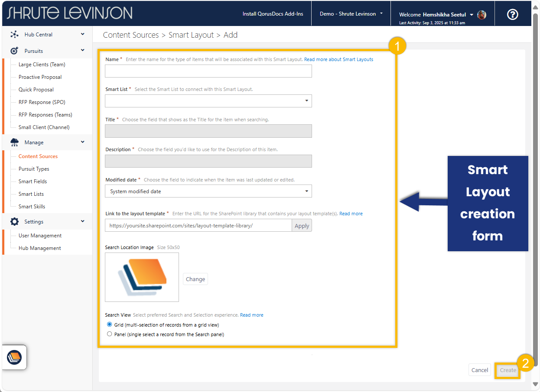Click the Settings gear icon
Image resolution: width=540 pixels, height=392 pixels.
click(14, 221)
